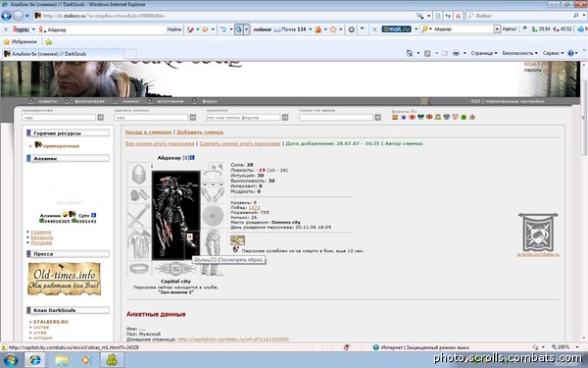Click the Добавить снимок link

pos(200,132)
